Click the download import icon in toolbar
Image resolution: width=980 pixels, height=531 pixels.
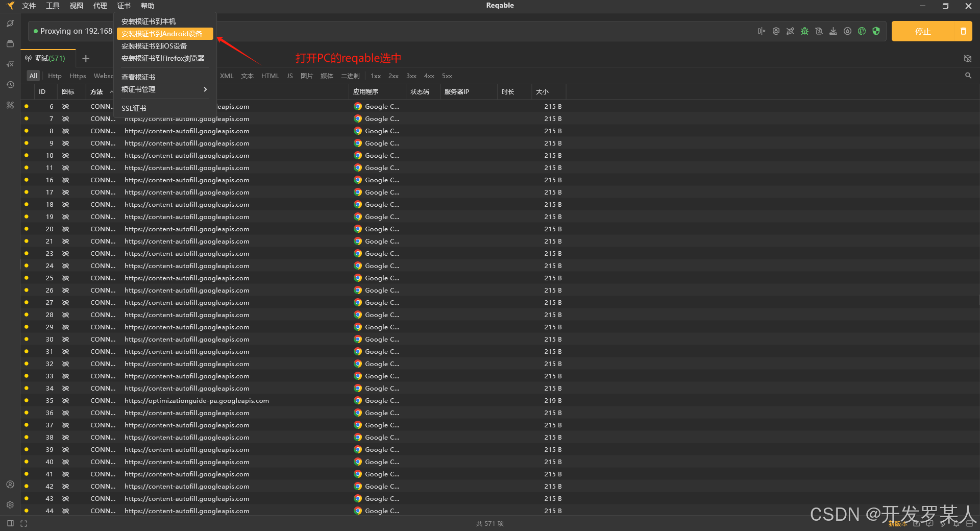(833, 31)
